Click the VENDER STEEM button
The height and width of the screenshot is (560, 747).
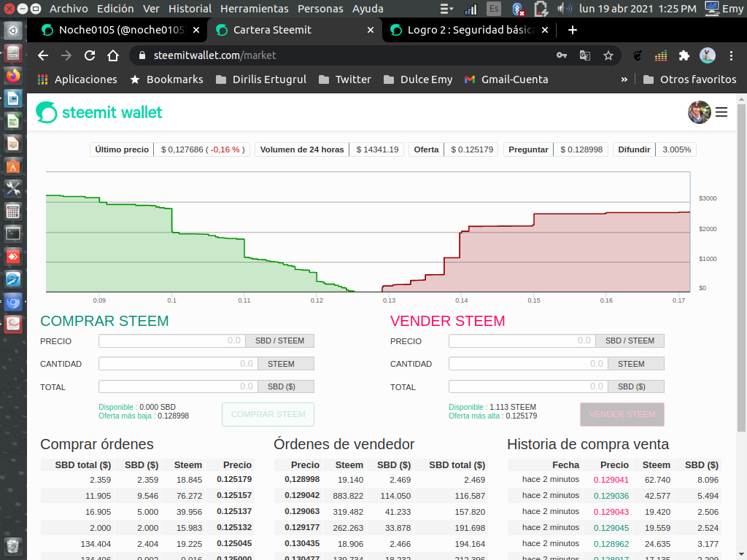[622, 414]
